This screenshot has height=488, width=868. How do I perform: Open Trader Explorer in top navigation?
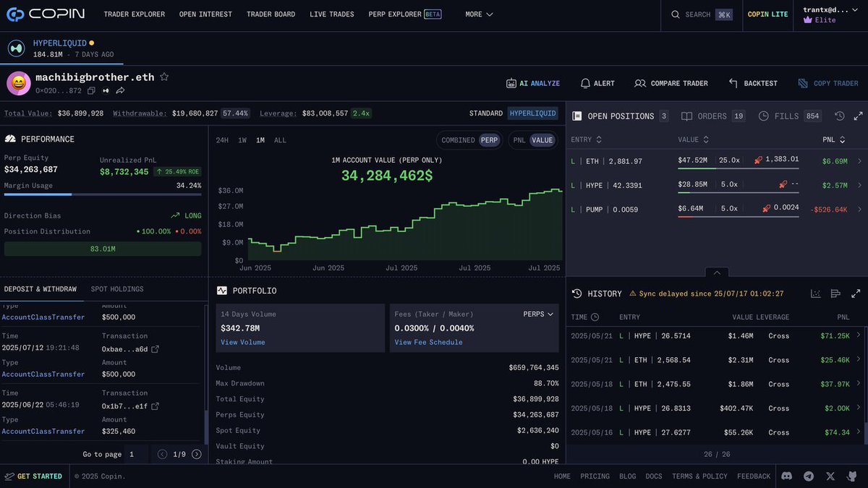click(x=134, y=14)
